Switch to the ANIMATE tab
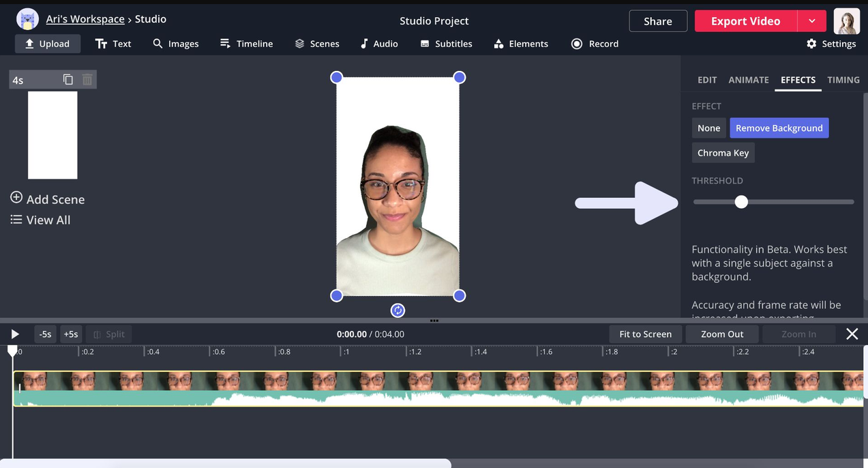 coord(749,80)
